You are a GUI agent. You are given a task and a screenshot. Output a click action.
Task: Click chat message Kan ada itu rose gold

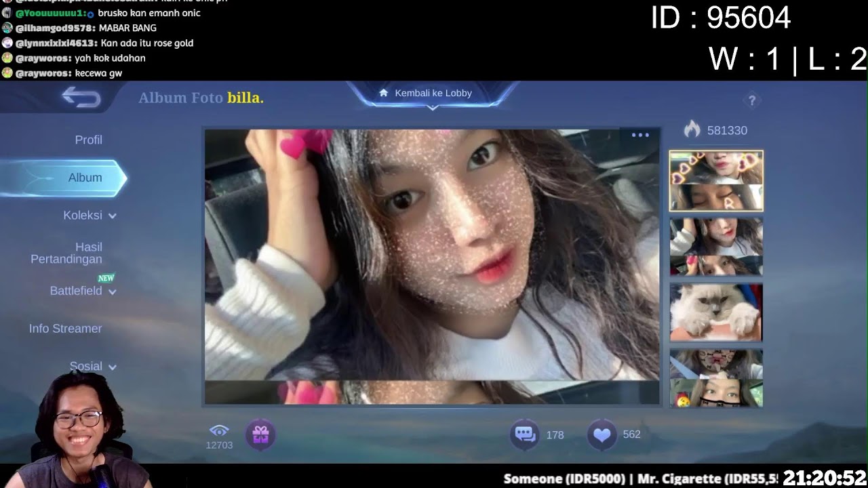[x=147, y=43]
